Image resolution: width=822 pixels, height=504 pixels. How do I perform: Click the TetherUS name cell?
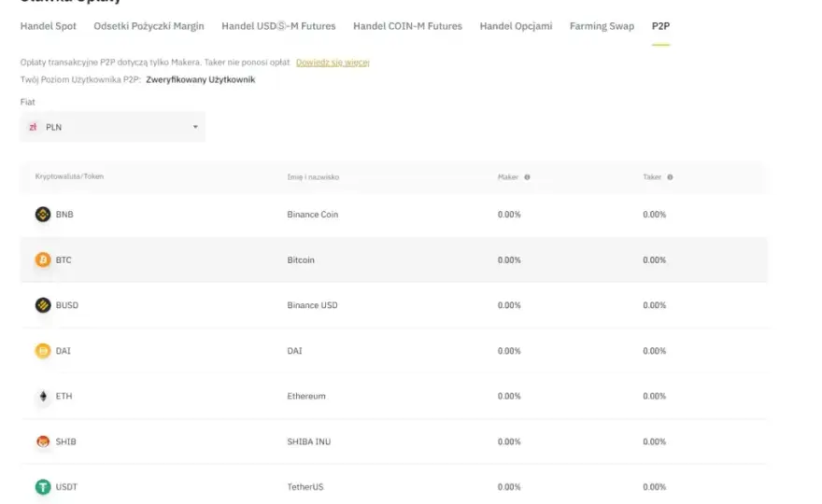(305, 486)
